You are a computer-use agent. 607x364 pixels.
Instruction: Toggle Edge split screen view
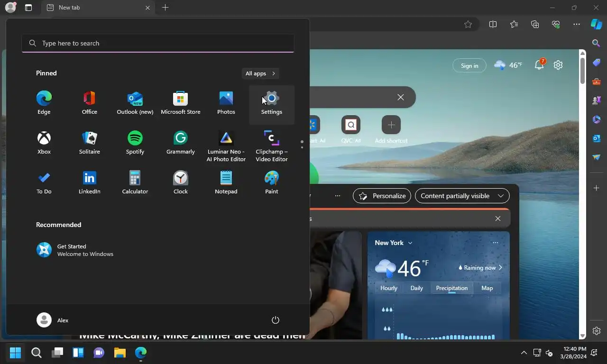(493, 25)
